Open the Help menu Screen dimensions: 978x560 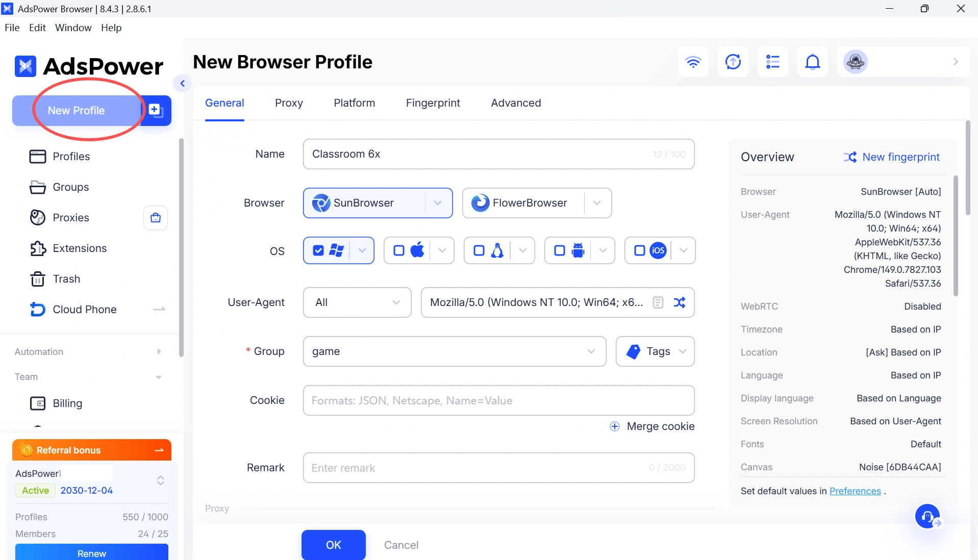click(111, 28)
